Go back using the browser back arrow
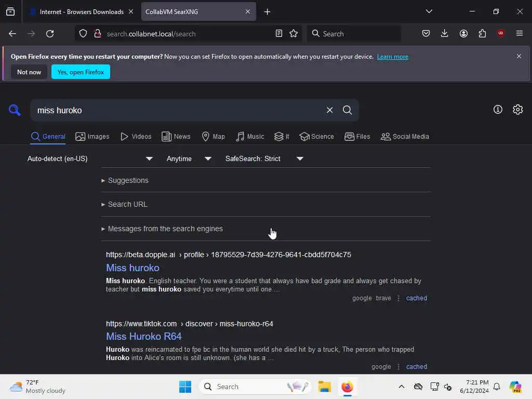The width and height of the screenshot is (532, 399). pyautogui.click(x=12, y=34)
